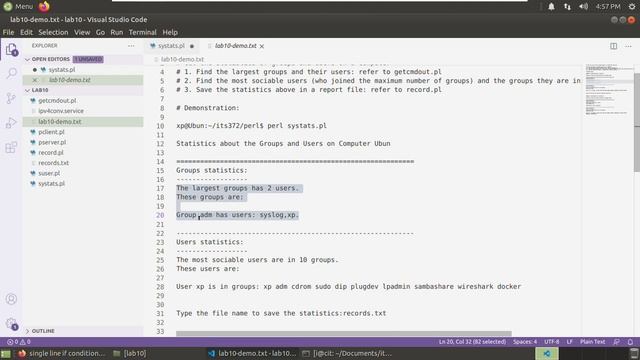Click the minimap code preview
The width and height of the screenshot is (640, 360).
coord(607,90)
